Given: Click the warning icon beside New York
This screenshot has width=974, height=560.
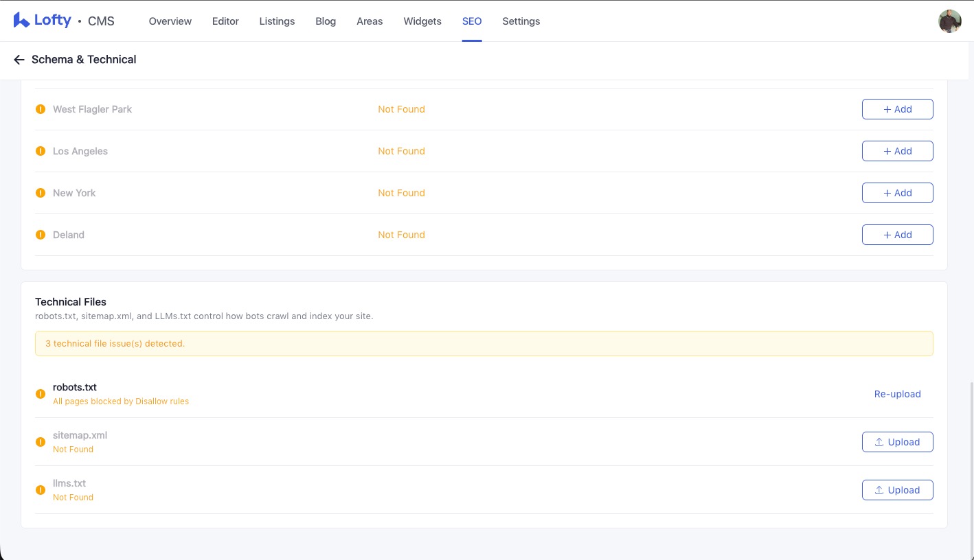Looking at the screenshot, I should [x=41, y=193].
